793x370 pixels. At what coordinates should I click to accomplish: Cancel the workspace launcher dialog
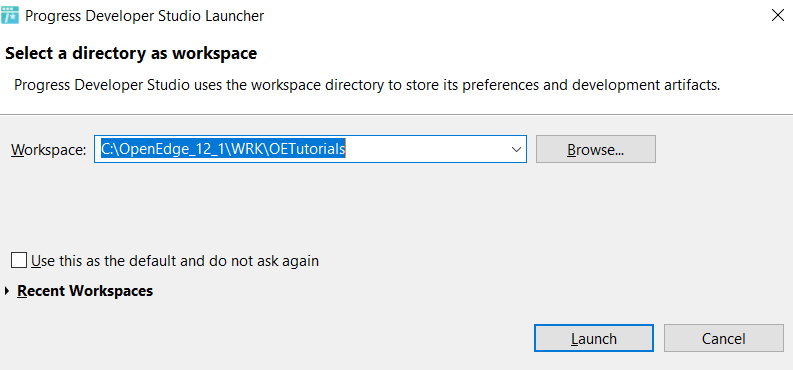pos(724,338)
